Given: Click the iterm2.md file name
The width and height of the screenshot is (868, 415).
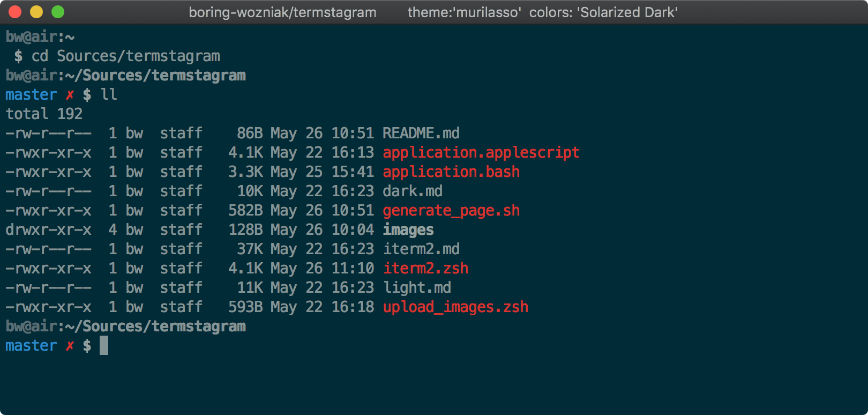Looking at the screenshot, I should pyautogui.click(x=421, y=249).
